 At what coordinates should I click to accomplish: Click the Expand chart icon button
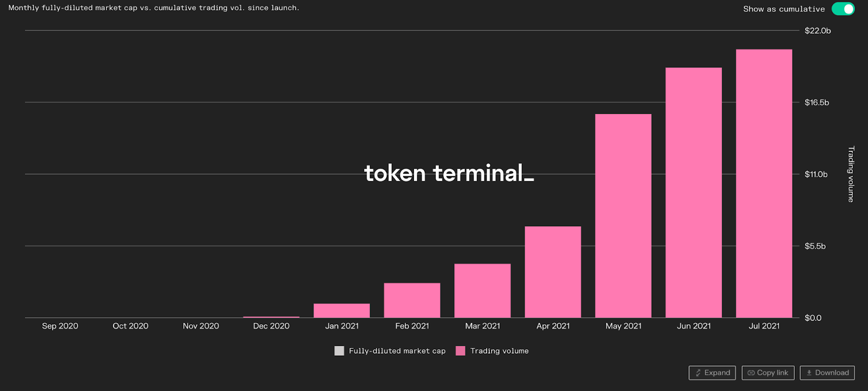699,373
